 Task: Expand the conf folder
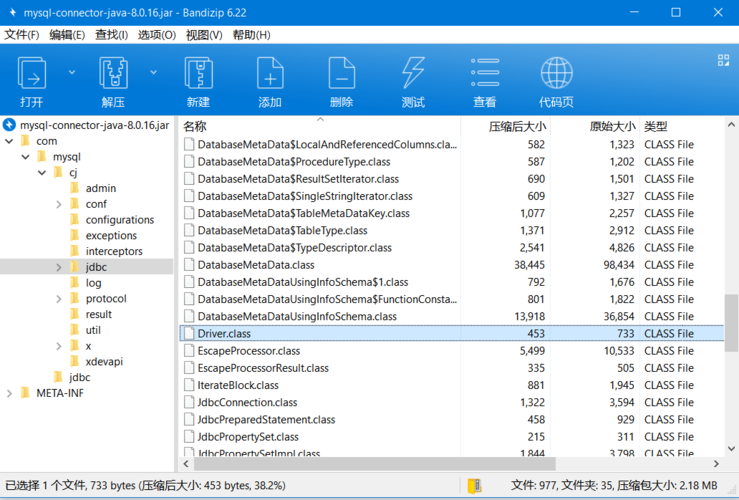tap(58, 204)
